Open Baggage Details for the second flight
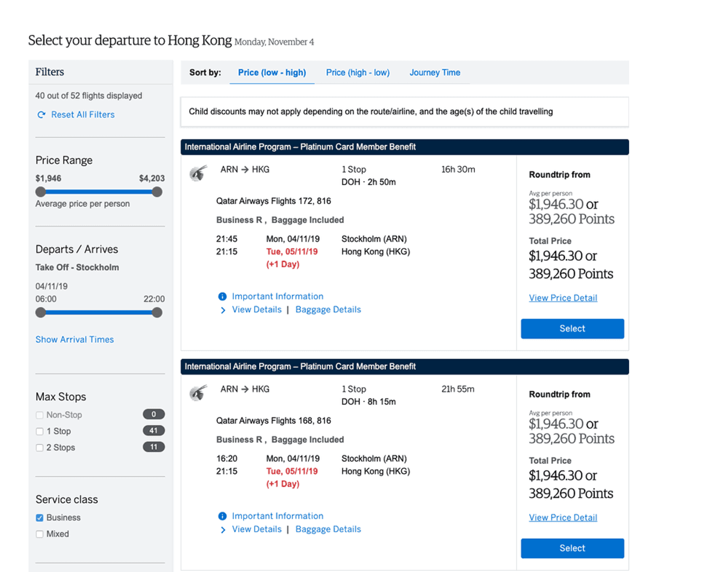The width and height of the screenshot is (728, 572). 328,529
